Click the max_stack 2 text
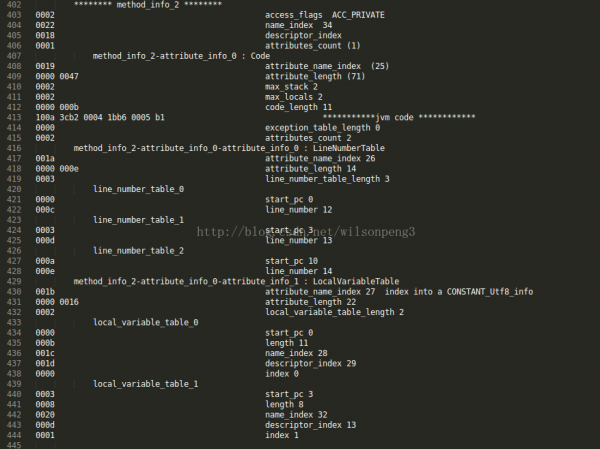 pos(291,87)
